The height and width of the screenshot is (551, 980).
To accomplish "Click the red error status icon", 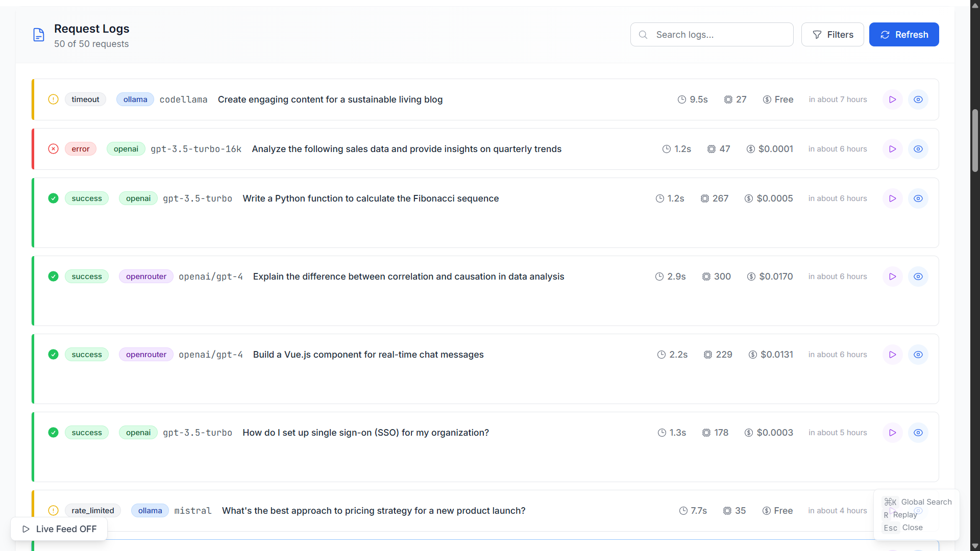I will pyautogui.click(x=53, y=149).
